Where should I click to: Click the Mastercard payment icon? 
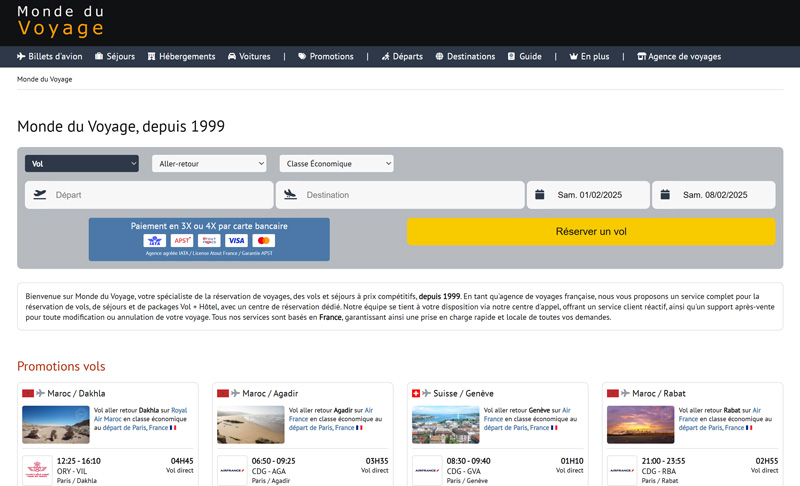pyautogui.click(x=264, y=241)
